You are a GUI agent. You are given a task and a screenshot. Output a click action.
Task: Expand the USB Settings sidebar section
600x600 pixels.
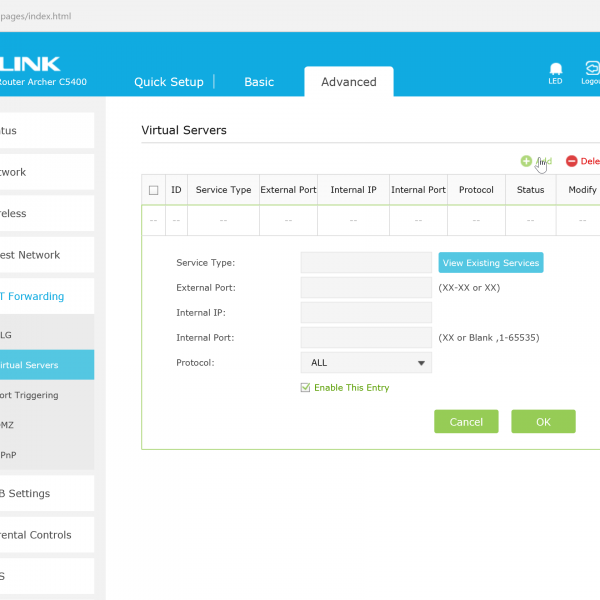coord(40,493)
